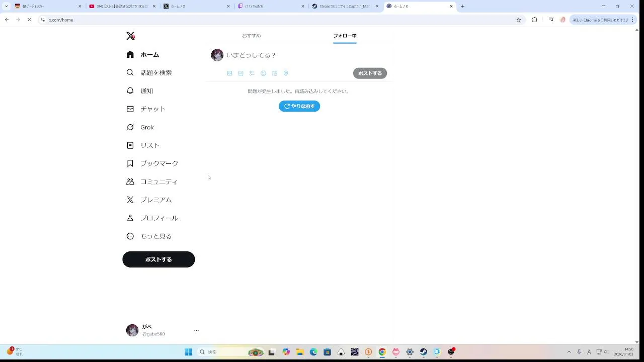Switch to the フォロー中 timeline tab

345,36
